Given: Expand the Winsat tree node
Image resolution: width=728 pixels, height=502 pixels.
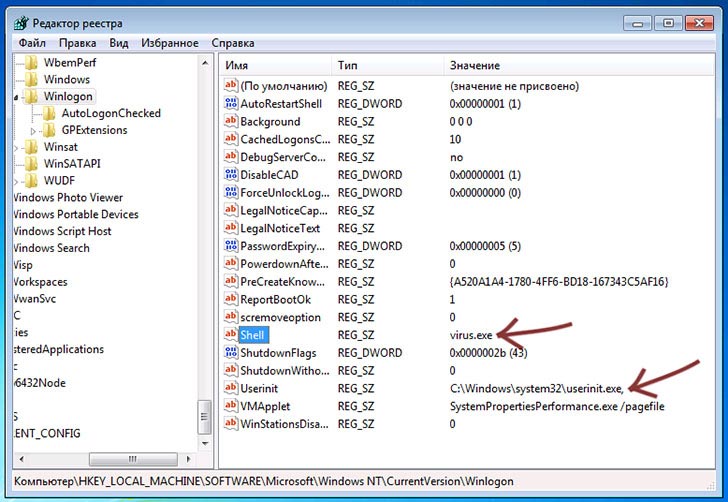Looking at the screenshot, I should (19, 147).
